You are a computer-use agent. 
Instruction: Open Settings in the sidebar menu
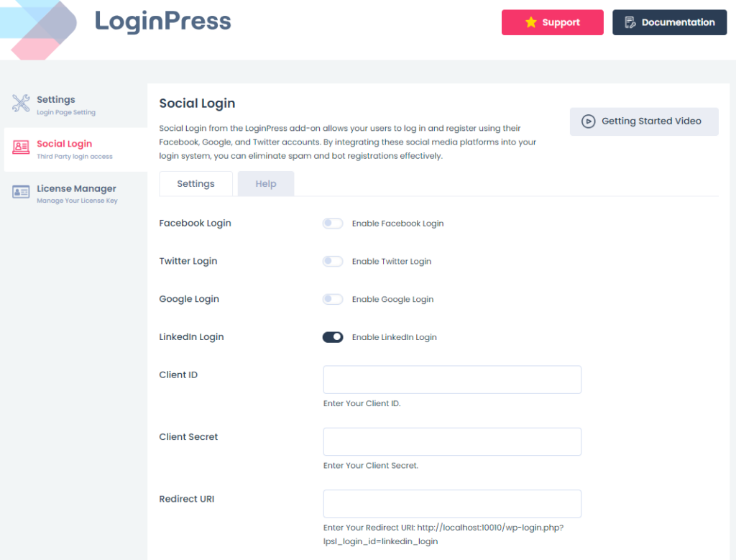click(75, 105)
